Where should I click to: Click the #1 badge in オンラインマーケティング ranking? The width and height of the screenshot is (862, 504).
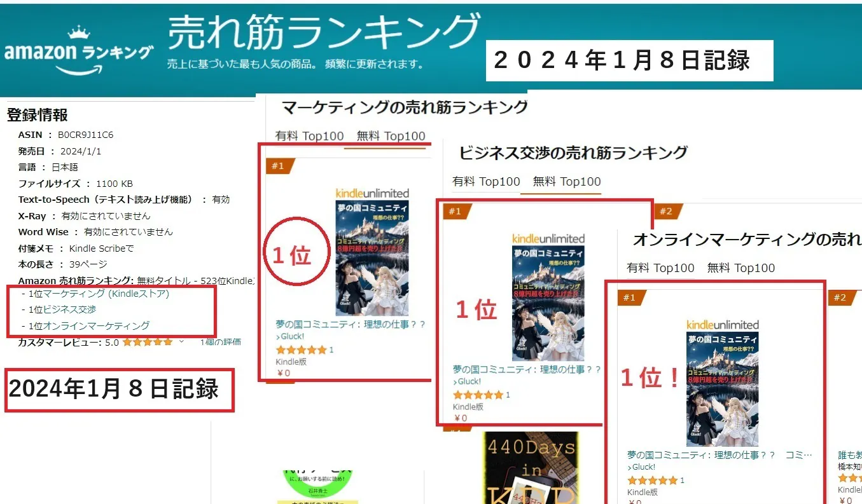click(x=630, y=297)
